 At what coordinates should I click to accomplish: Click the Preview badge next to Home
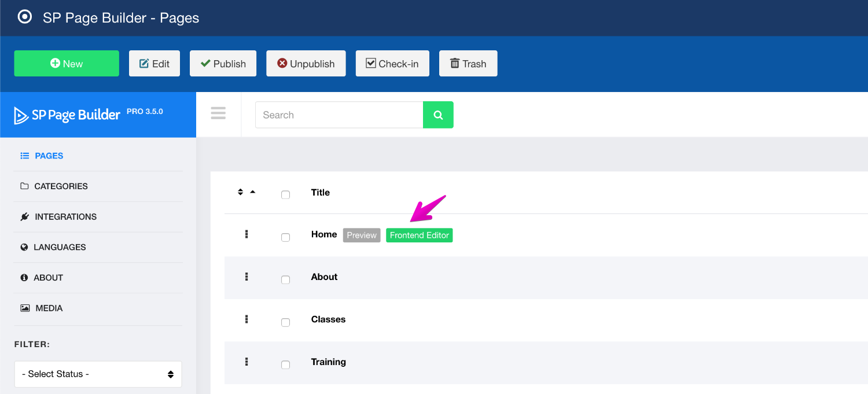point(362,235)
